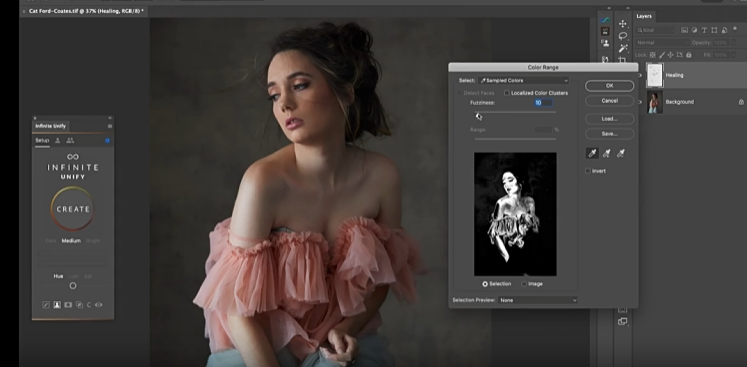747x367 pixels.
Task: Lock position icon in Layers panel
Action: [x=671, y=55]
